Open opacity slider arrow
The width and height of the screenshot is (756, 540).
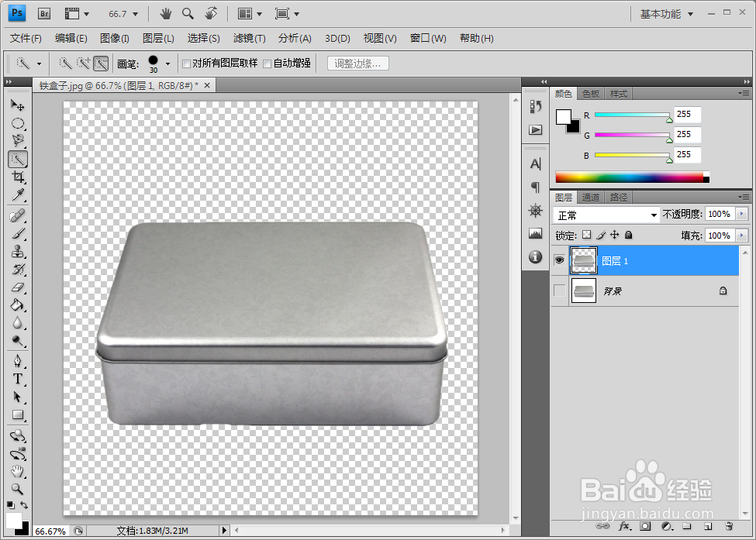741,214
